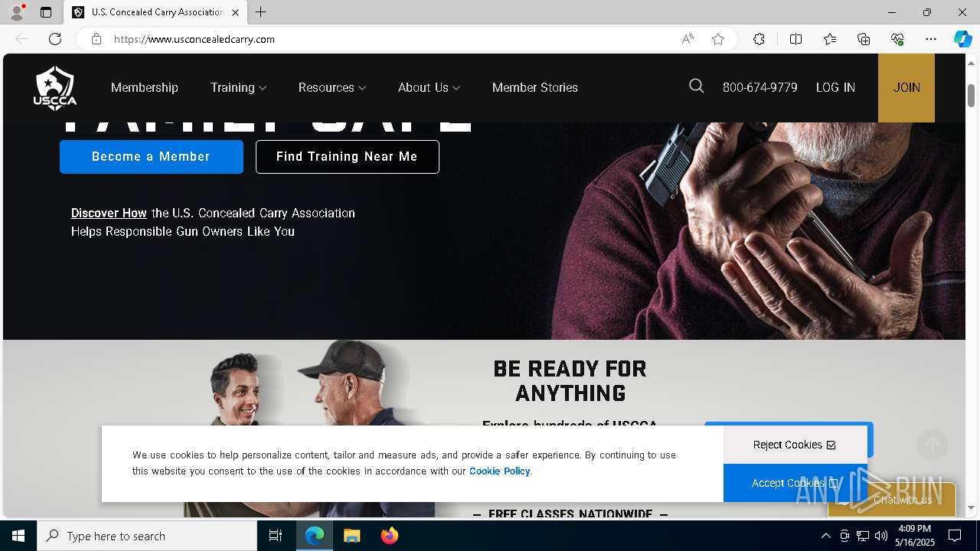Click the taskbar clock and date
This screenshot has height=551, width=980.
tap(915, 536)
